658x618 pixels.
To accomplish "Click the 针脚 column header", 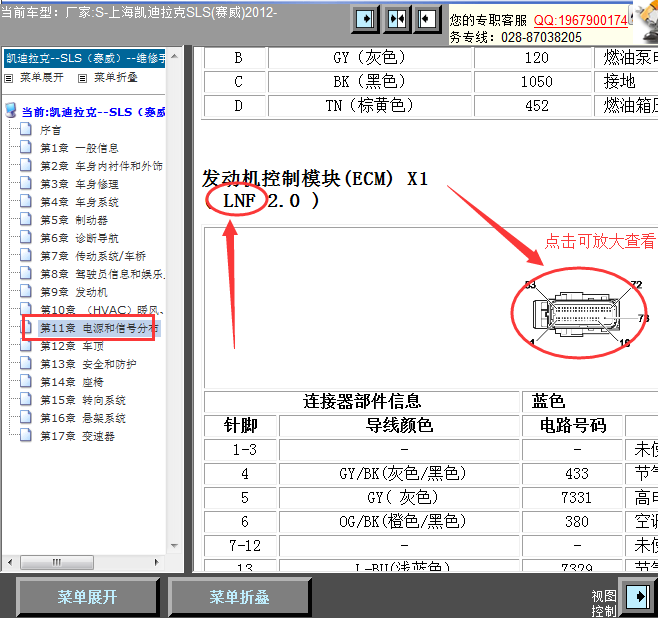I will (x=240, y=426).
